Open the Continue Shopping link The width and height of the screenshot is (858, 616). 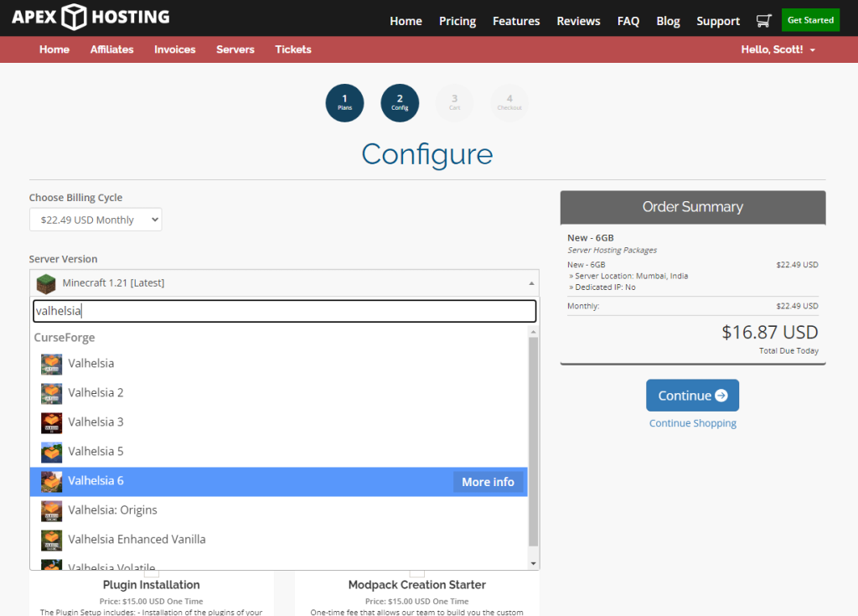click(692, 423)
